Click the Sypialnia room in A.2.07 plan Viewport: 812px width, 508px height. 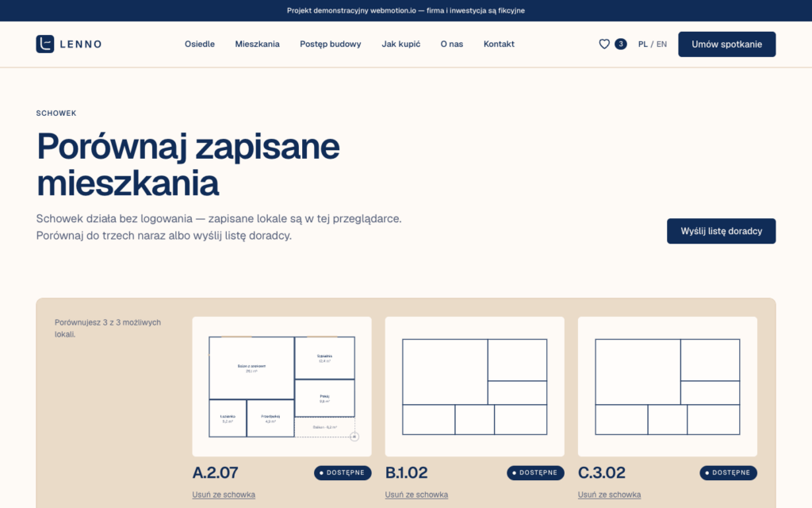[324, 358]
